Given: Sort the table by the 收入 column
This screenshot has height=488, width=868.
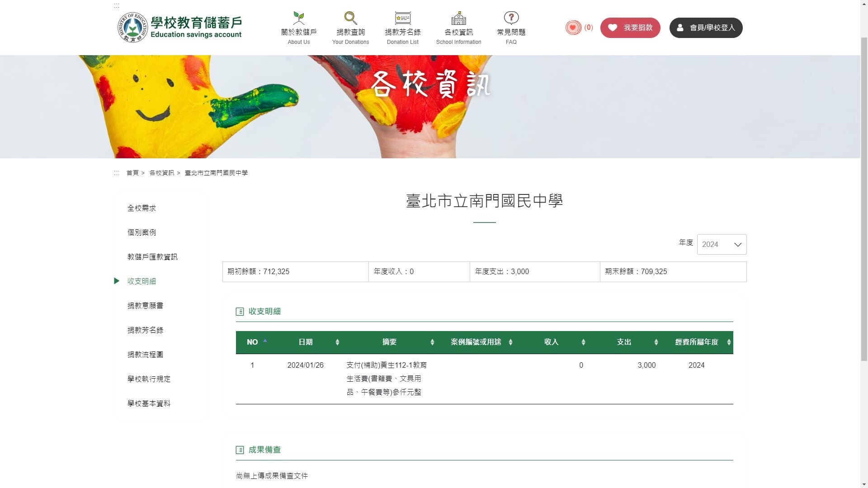Looking at the screenshot, I should click(x=552, y=342).
